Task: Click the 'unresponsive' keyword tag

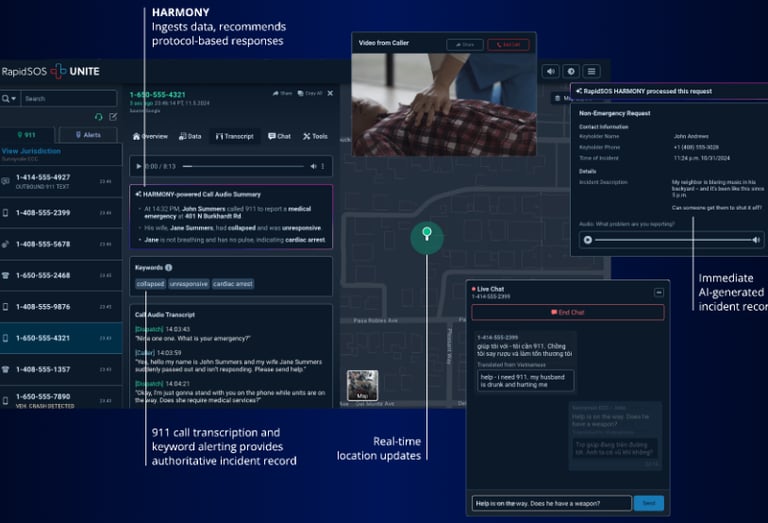Action: click(x=189, y=284)
